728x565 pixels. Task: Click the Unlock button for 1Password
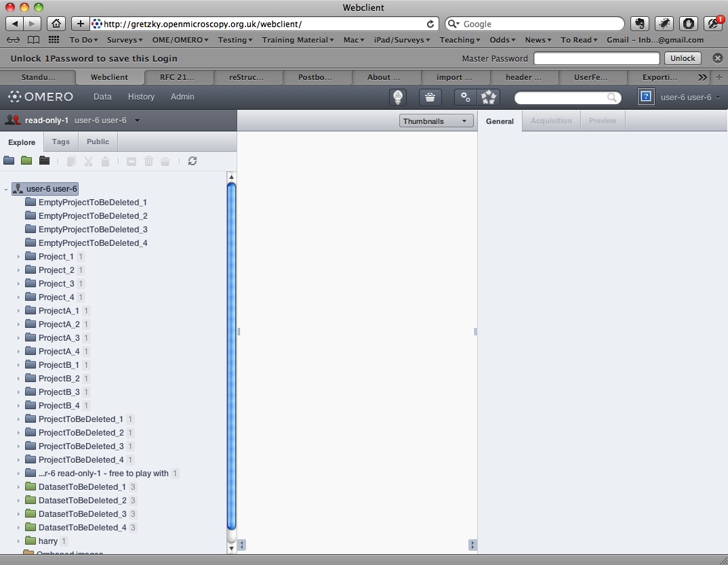(x=683, y=58)
